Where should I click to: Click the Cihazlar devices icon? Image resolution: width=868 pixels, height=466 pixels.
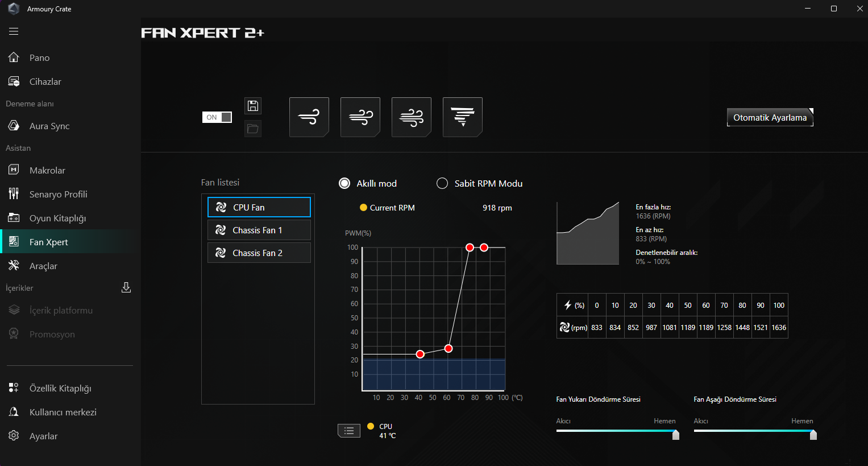(x=14, y=81)
